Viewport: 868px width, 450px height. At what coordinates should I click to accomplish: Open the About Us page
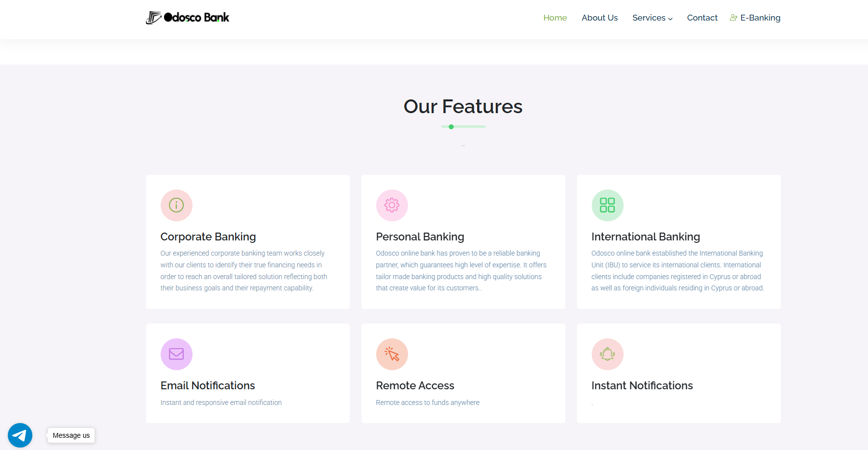pyautogui.click(x=600, y=18)
